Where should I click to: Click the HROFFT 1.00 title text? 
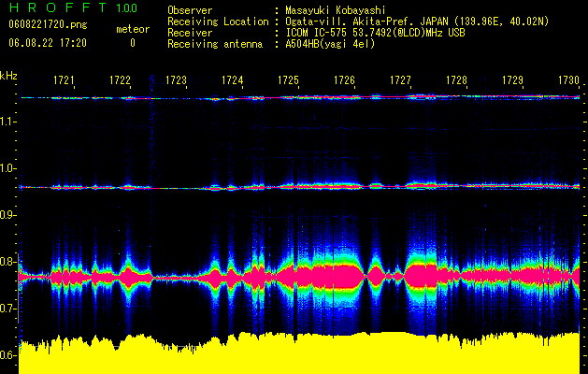point(74,7)
